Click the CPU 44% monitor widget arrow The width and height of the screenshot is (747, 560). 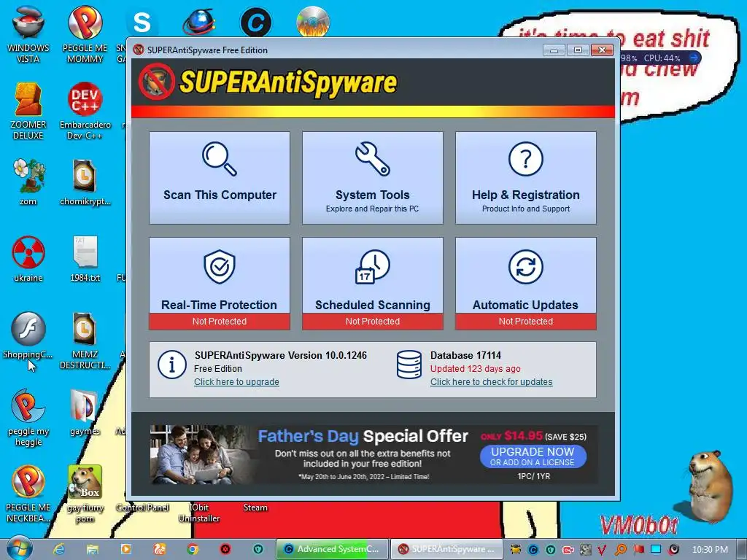pos(694,58)
